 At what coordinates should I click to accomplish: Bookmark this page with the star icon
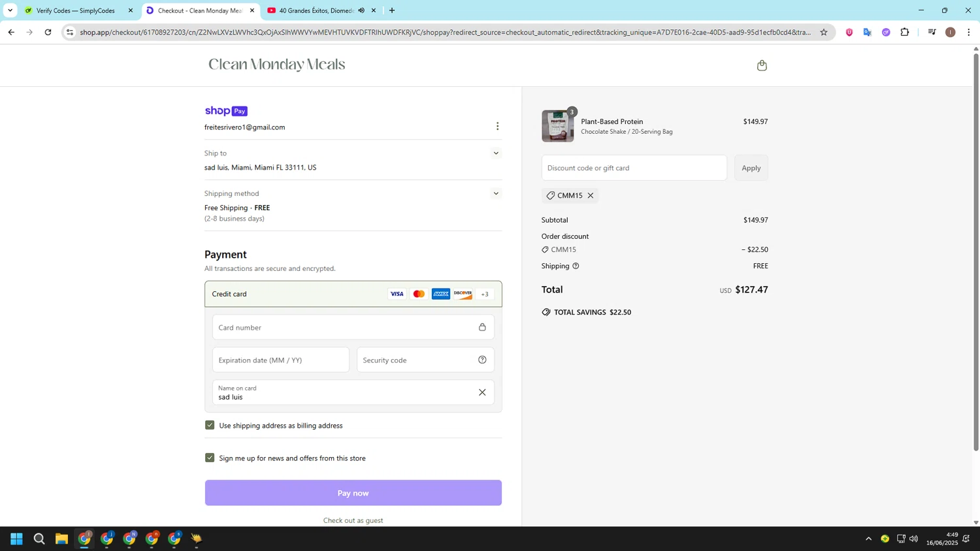click(824, 32)
